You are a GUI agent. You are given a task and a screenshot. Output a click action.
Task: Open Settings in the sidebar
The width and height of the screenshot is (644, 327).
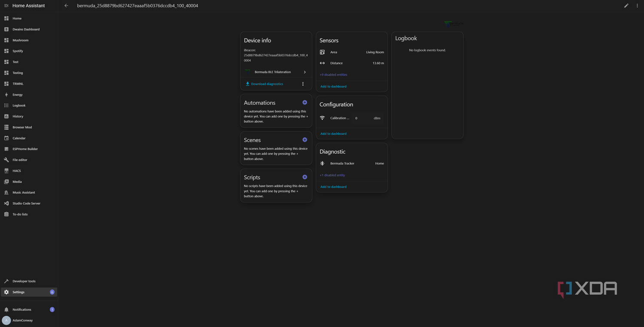[29, 292]
